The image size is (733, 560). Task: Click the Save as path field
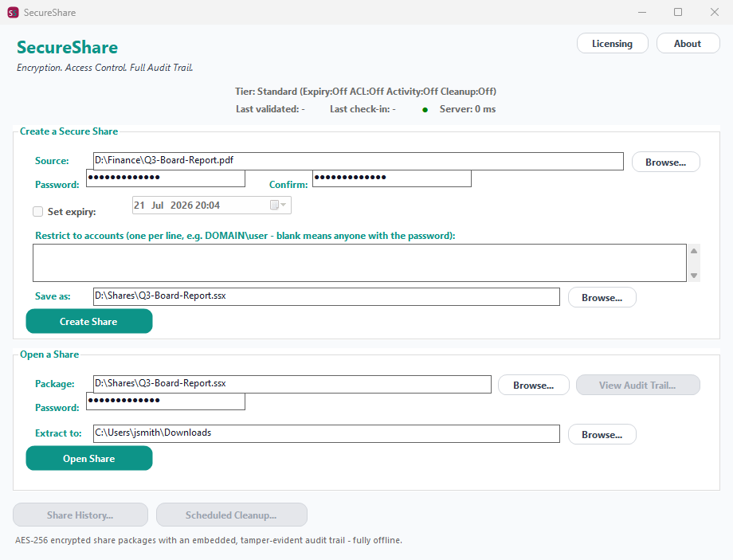327,296
